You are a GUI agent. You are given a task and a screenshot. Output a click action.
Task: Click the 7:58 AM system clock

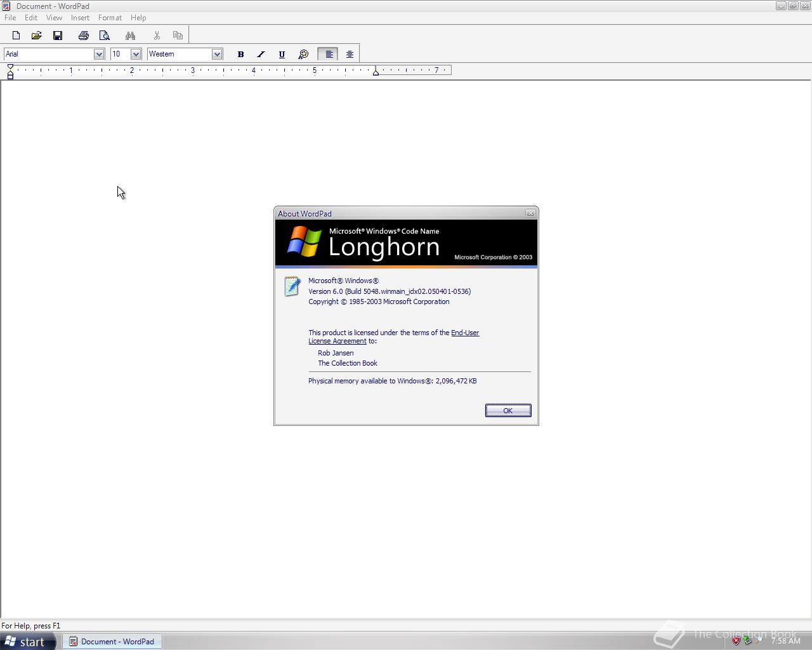785,641
